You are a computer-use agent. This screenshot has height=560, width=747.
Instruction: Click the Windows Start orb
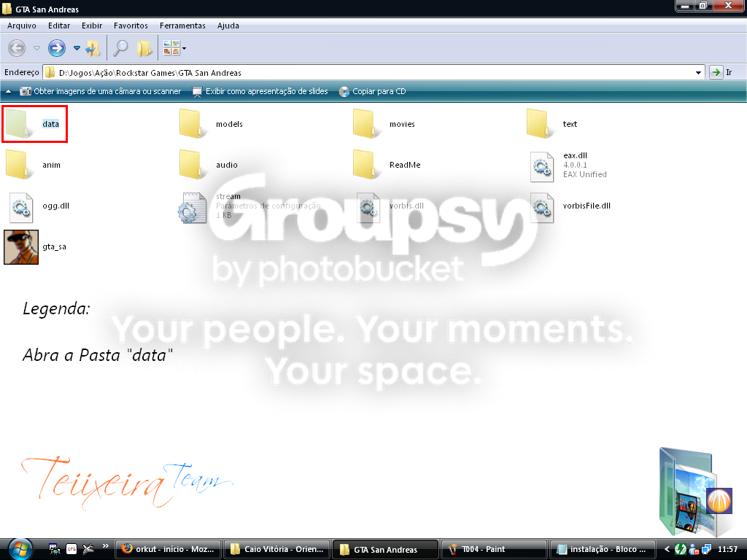tap(20, 549)
